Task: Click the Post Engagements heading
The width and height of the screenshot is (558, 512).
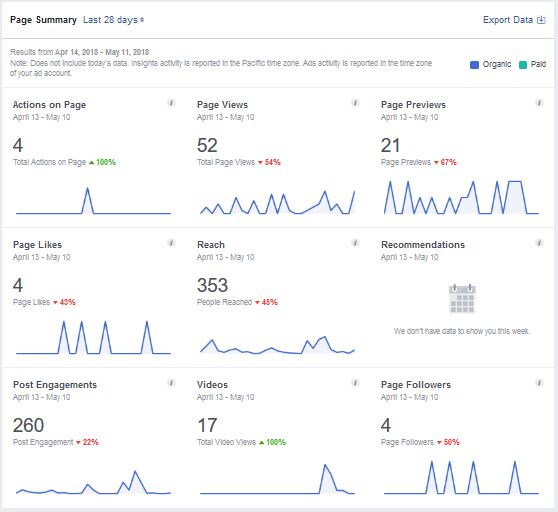Action: point(55,385)
